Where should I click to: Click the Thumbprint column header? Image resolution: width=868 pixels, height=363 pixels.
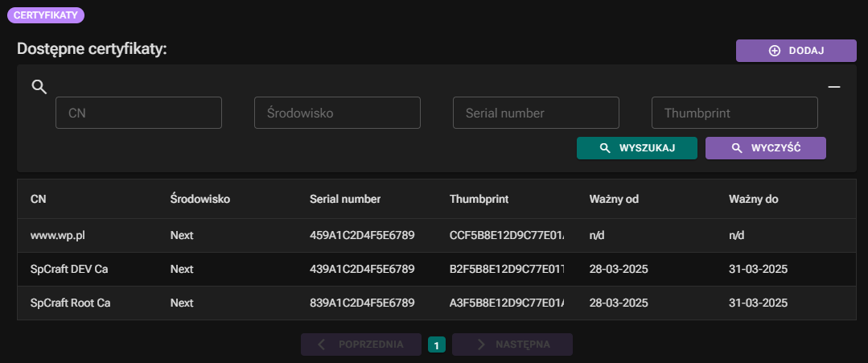pos(479,199)
